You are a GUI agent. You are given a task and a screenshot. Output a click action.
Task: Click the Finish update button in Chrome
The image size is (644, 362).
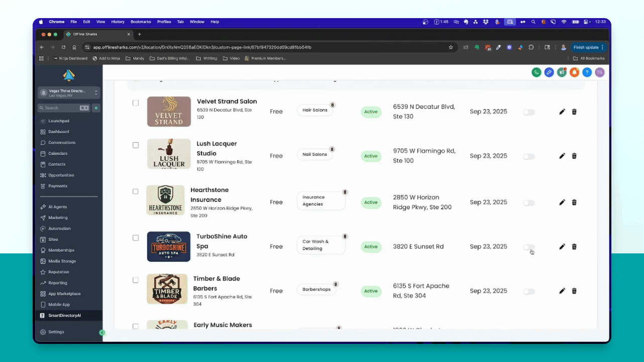tap(588, 47)
